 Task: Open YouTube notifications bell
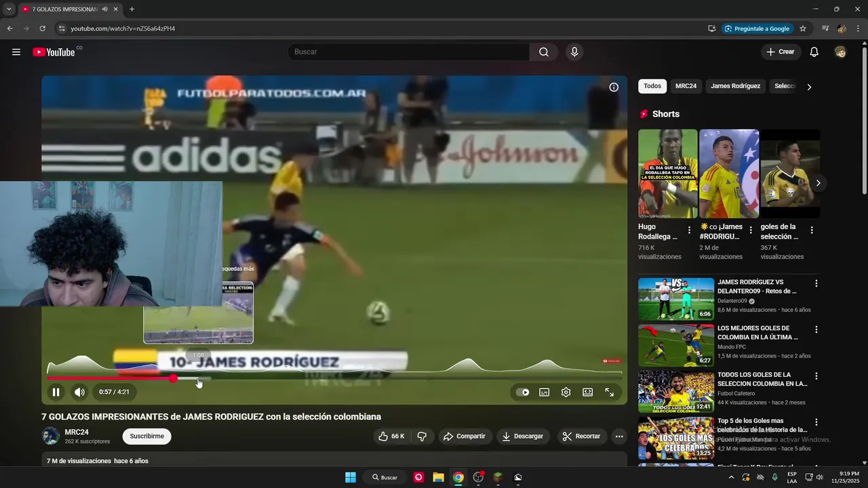[814, 52]
